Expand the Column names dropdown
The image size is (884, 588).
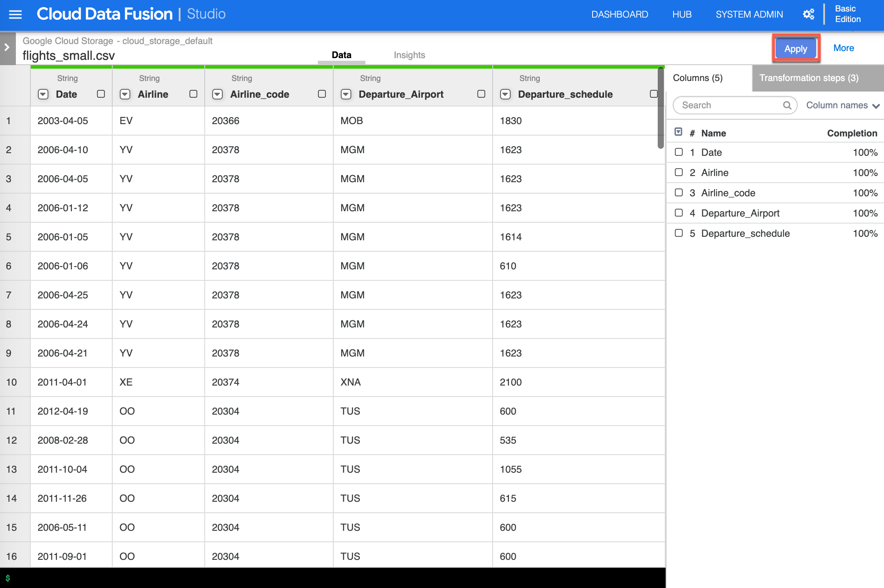coord(843,106)
